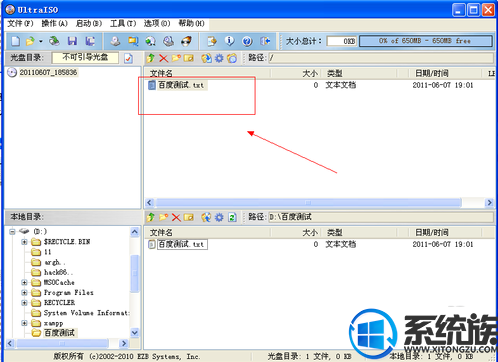Open the 启动(B) menu

(x=89, y=23)
